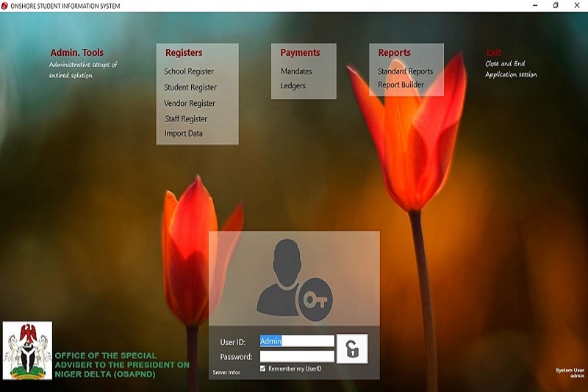This screenshot has height=392, width=588.
Task: Click the padlock unlock login icon
Action: tap(352, 349)
